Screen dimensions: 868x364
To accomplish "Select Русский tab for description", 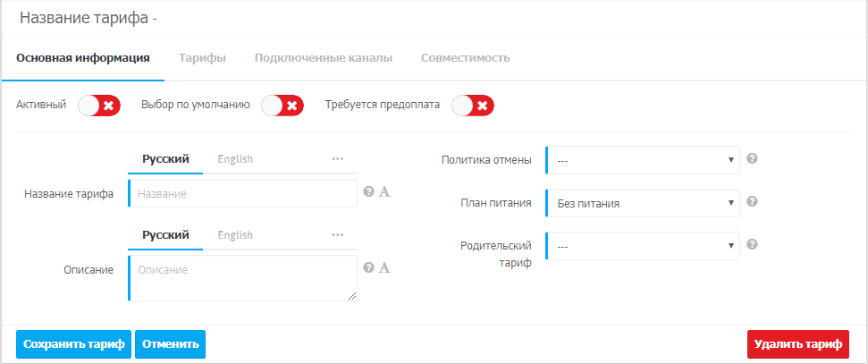I will point(165,235).
